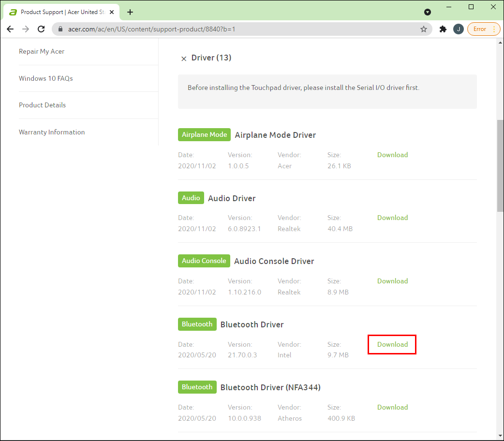Open the tab search dropdown circle
504x441 pixels.
coord(428,12)
